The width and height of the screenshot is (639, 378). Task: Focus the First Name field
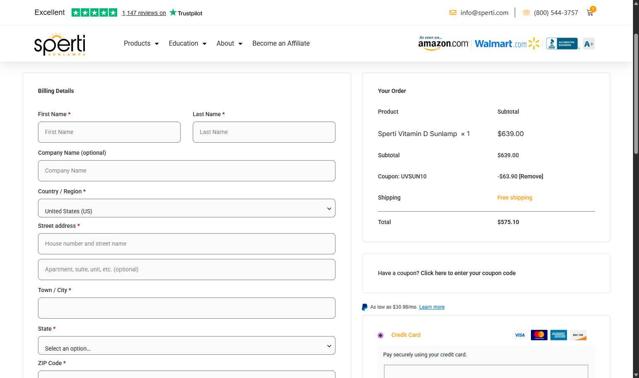tap(109, 132)
